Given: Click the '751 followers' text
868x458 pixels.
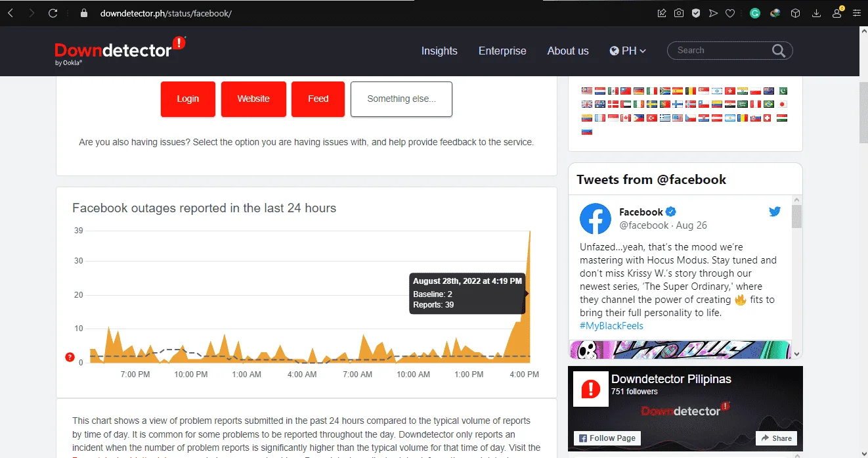Looking at the screenshot, I should [634, 392].
